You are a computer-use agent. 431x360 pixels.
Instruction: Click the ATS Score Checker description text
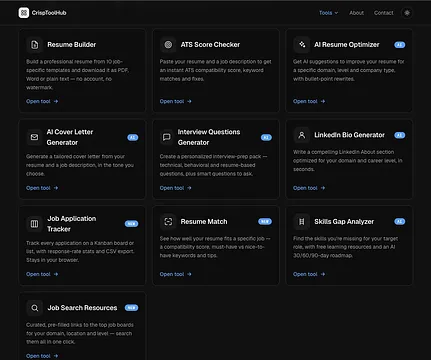pyautogui.click(x=215, y=70)
